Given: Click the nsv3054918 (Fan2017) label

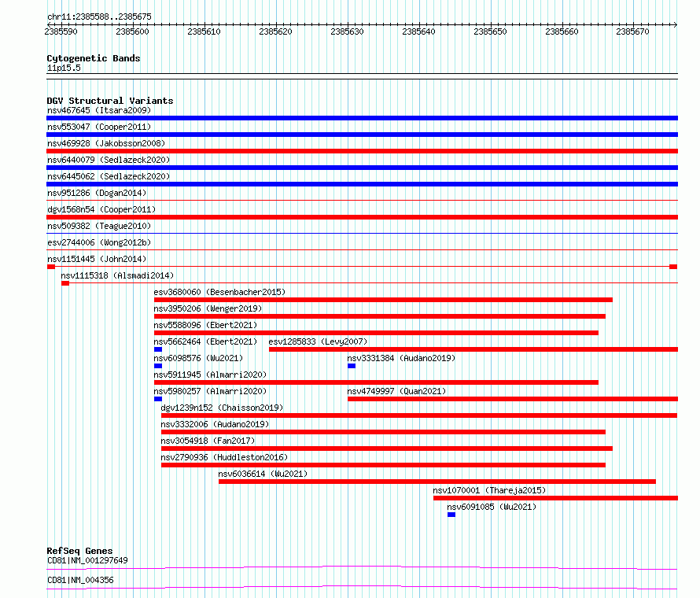Looking at the screenshot, I should [208, 441].
